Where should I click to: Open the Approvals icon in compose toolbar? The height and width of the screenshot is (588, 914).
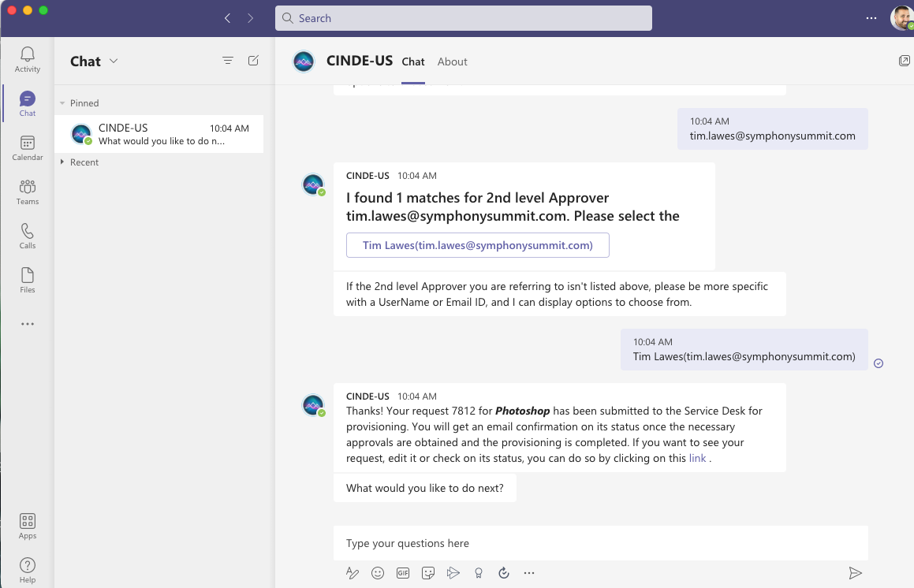click(504, 573)
